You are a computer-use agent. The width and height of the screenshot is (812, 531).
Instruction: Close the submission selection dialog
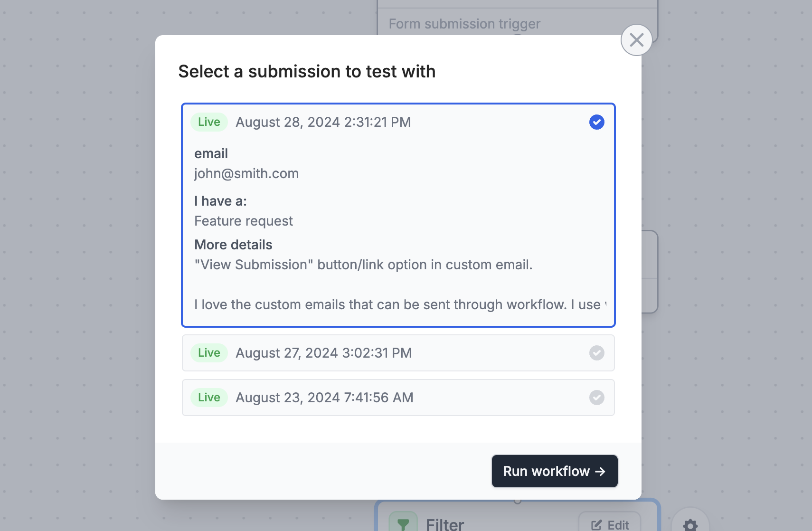[x=636, y=40]
